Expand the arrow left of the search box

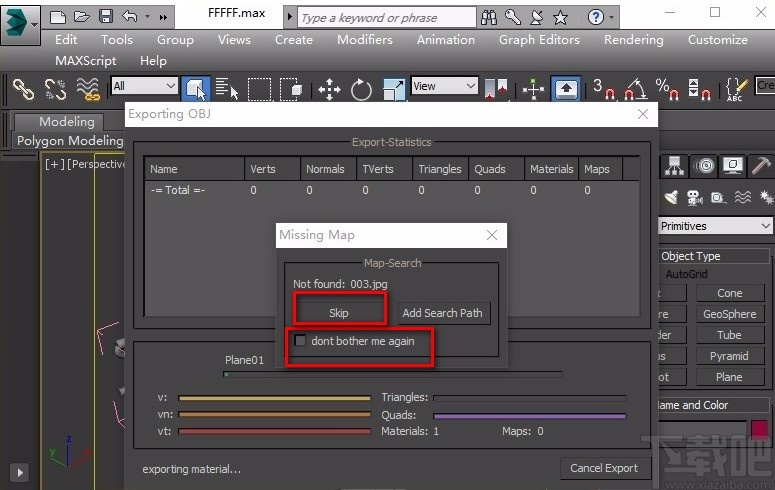[290, 17]
